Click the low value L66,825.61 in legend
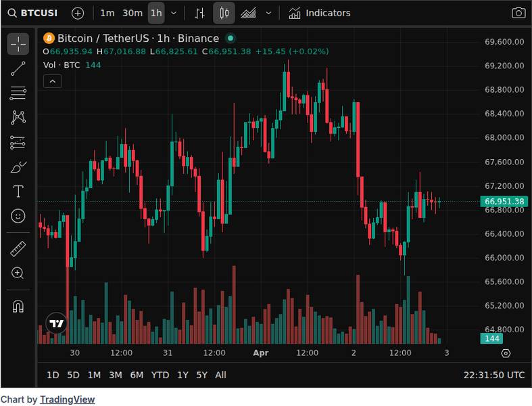The image size is (532, 406). click(x=174, y=51)
